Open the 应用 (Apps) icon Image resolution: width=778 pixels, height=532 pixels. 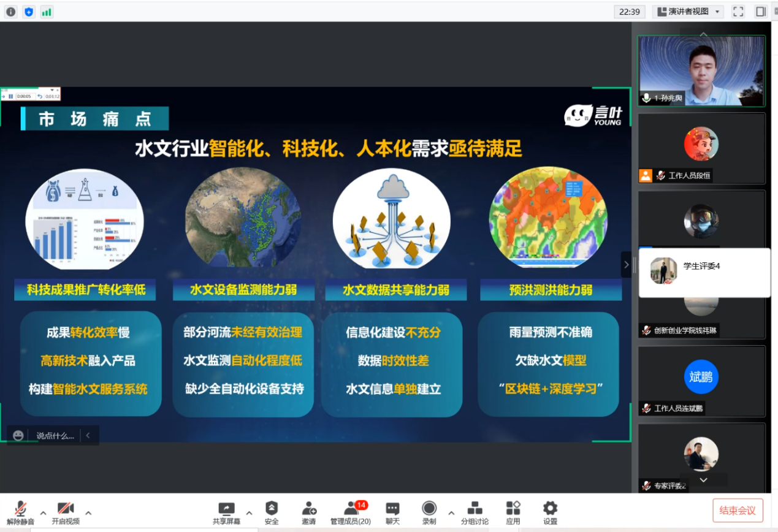513,512
